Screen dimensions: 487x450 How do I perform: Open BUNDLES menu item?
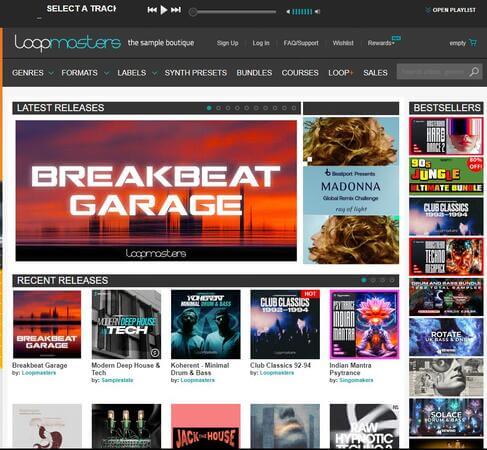pos(254,73)
